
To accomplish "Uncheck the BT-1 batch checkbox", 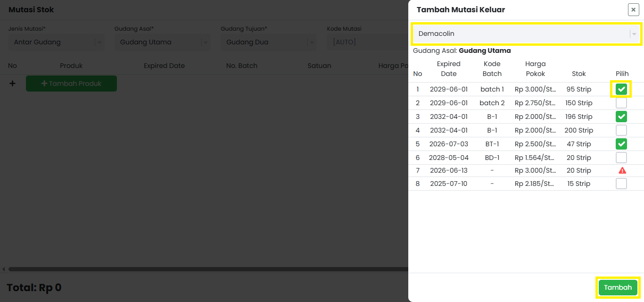I will point(621,144).
